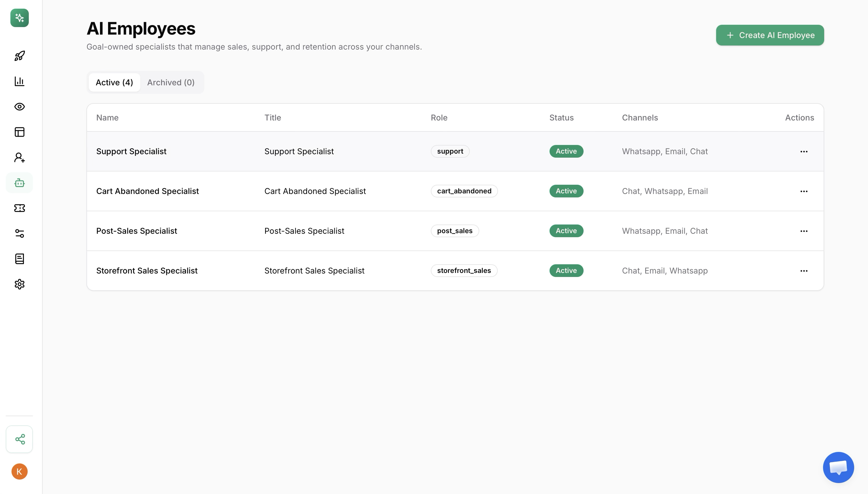Click the share nodes button in sidebar
868x494 pixels.
pyautogui.click(x=19, y=439)
